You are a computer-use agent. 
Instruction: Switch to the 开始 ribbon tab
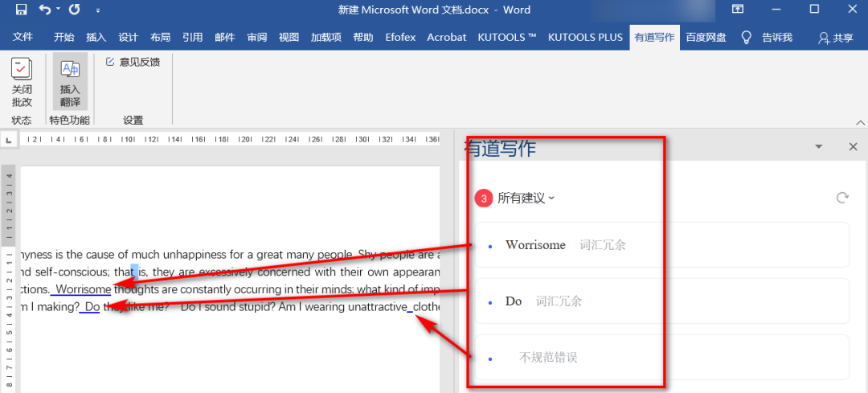(x=63, y=37)
